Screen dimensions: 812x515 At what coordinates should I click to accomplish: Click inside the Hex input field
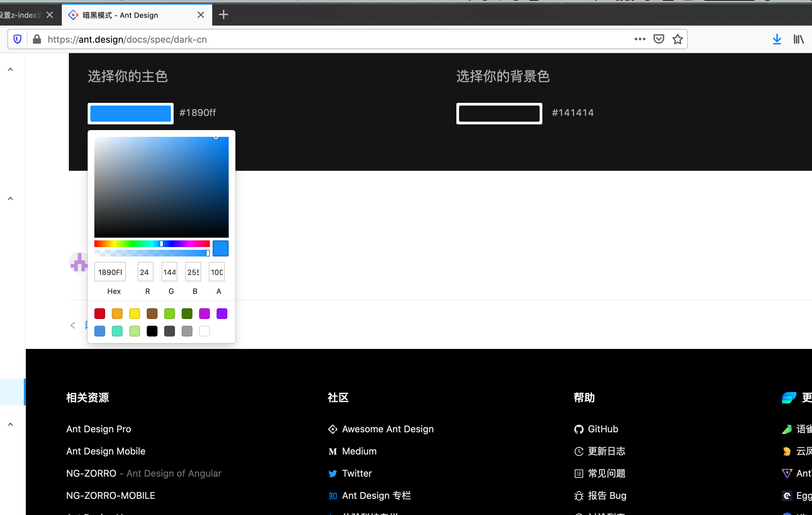coord(109,271)
